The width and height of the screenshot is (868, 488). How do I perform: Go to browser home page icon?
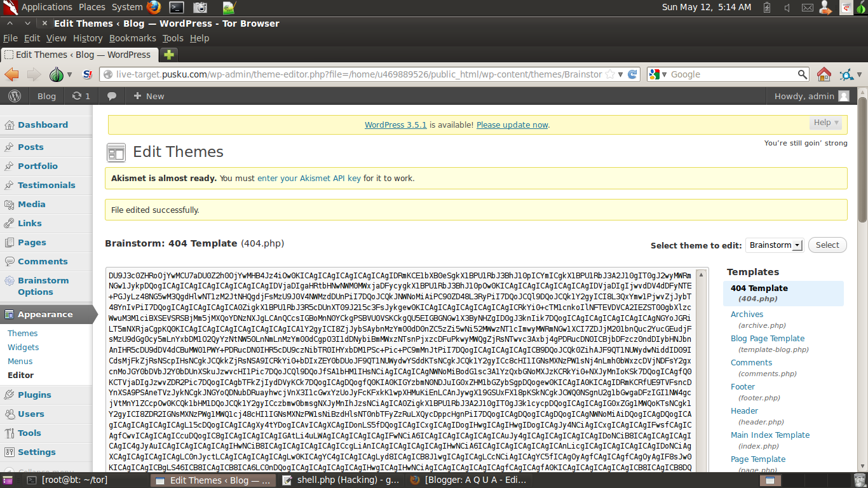point(824,74)
